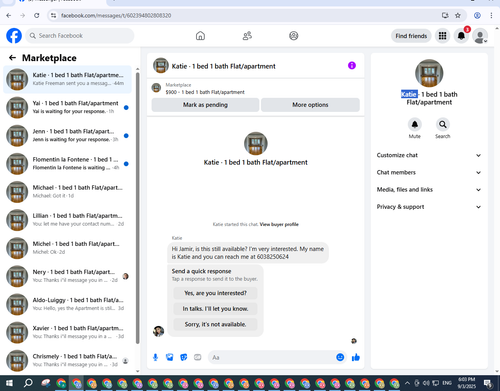The image size is (500, 391).
Task: Send quick response 'Sorry, it's not available.'
Action: [215, 324]
